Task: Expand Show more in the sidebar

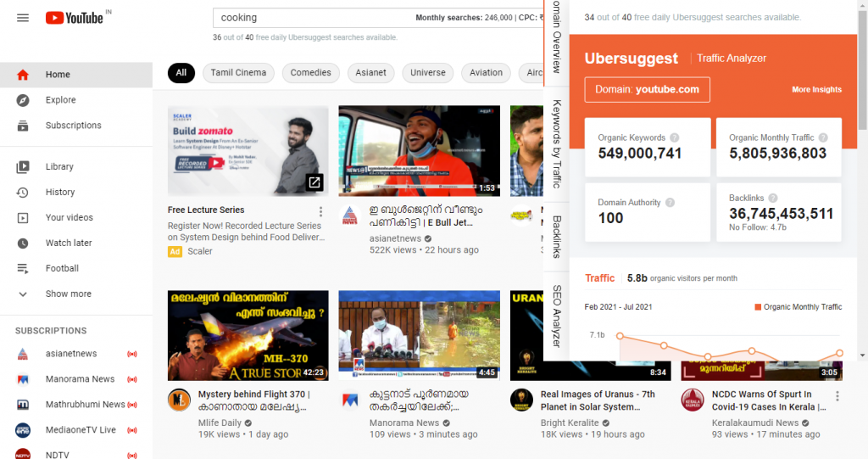Action: coord(76,294)
